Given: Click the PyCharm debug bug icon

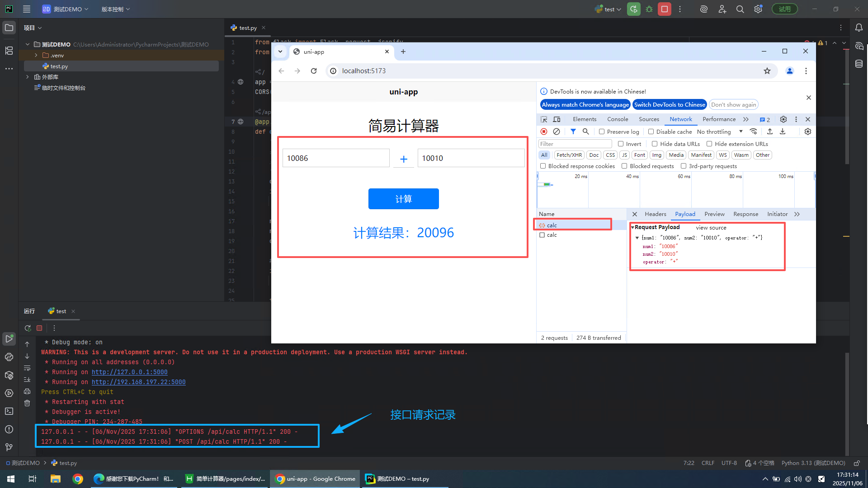Looking at the screenshot, I should (x=649, y=9).
